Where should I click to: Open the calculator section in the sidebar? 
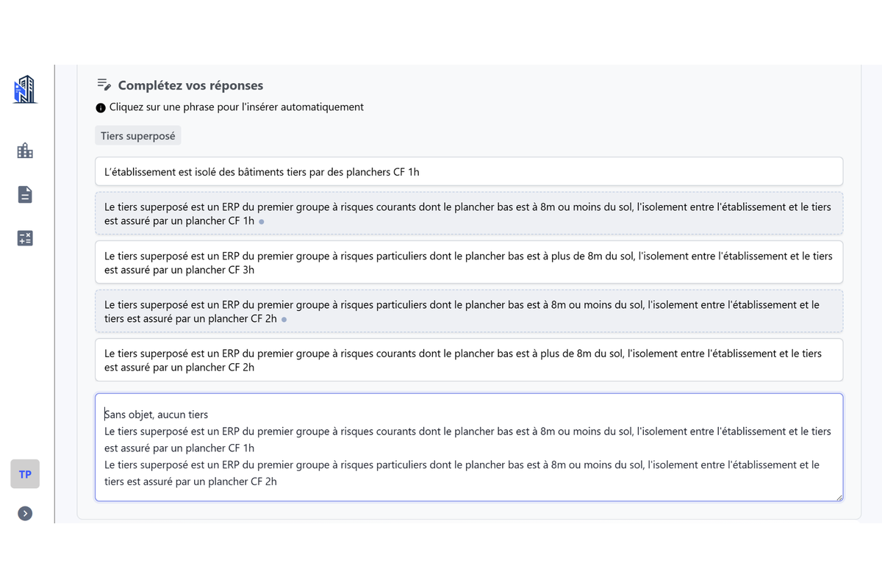click(24, 238)
